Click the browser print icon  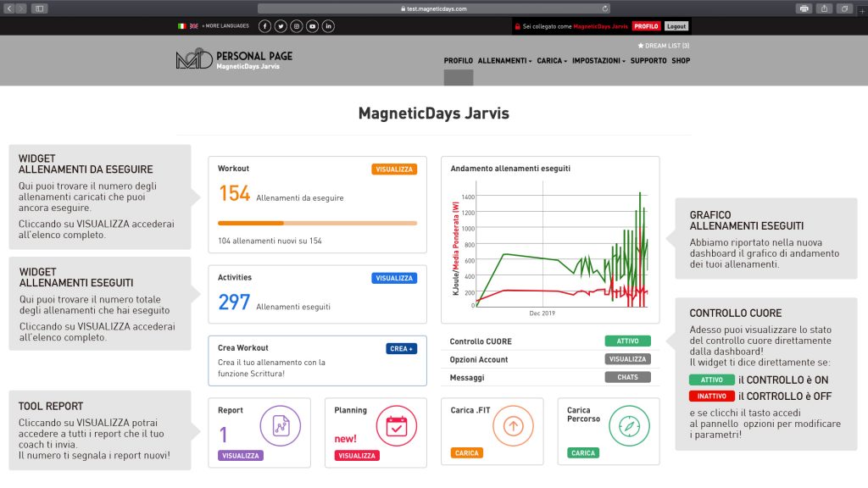tap(804, 8)
